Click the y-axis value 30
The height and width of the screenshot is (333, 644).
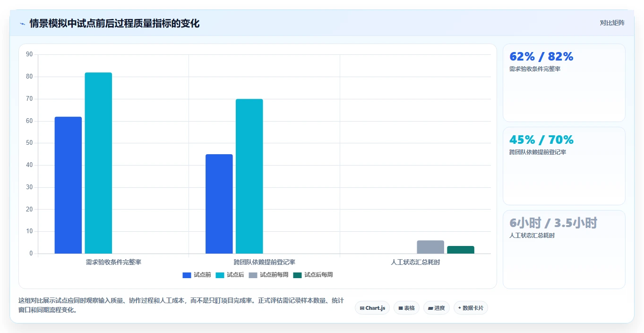click(x=29, y=187)
